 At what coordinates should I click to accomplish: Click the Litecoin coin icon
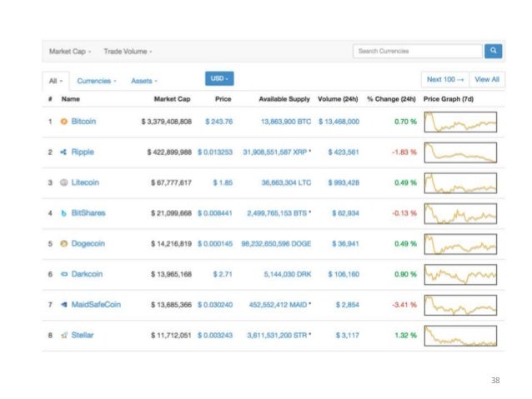tap(63, 182)
